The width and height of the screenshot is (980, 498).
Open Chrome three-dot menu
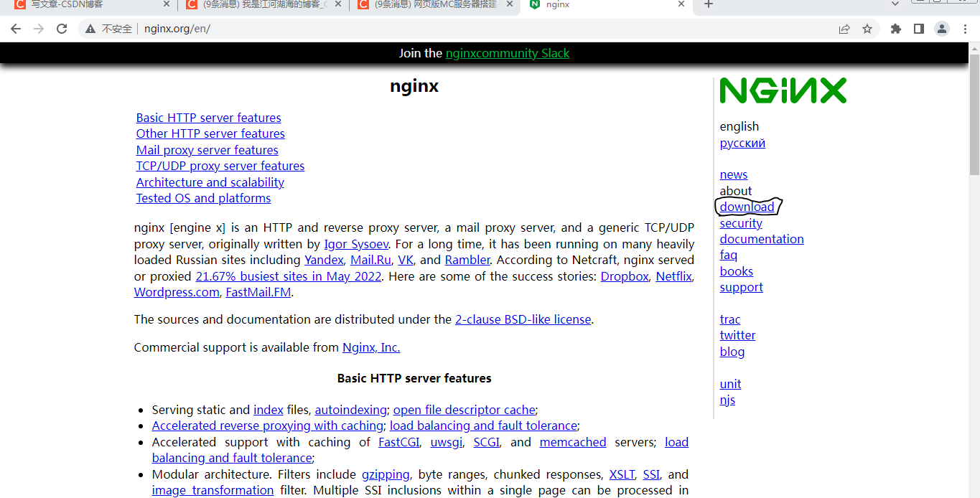point(964,29)
